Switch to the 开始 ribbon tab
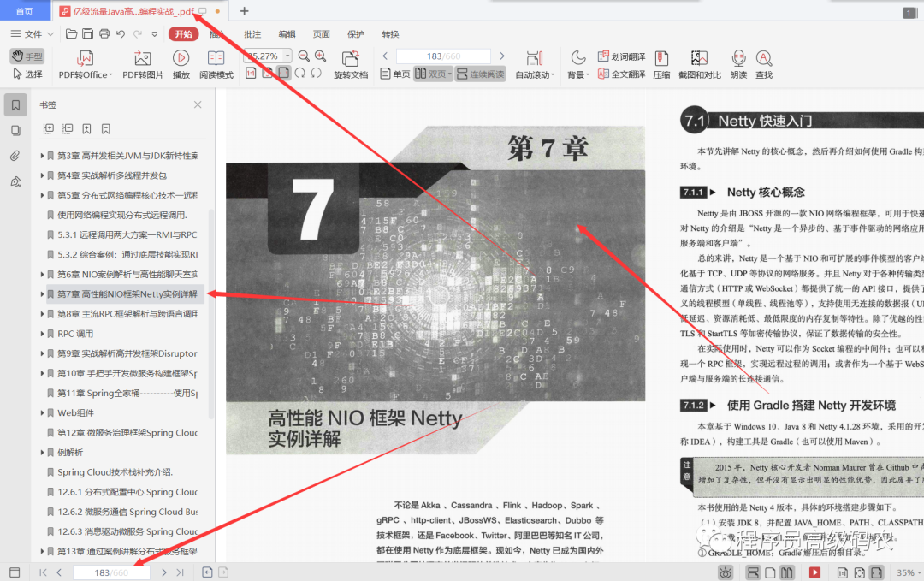Image resolution: width=924 pixels, height=581 pixels. click(183, 34)
